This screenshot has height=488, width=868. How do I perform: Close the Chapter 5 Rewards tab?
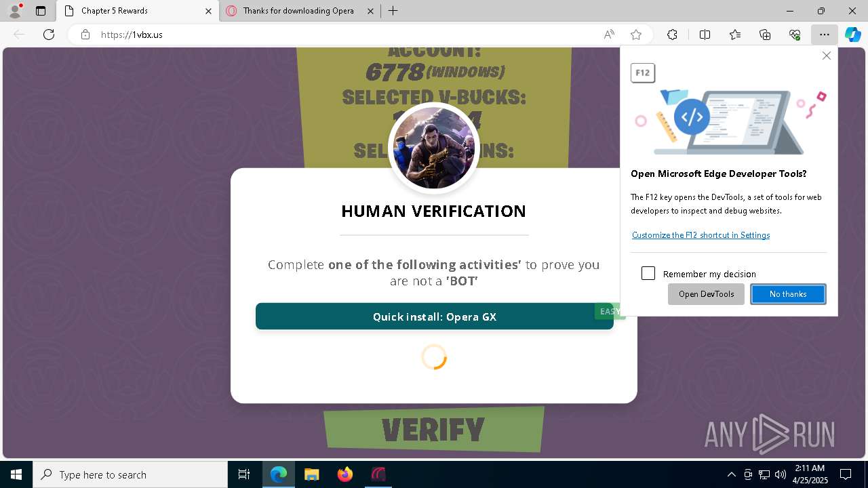click(x=209, y=11)
